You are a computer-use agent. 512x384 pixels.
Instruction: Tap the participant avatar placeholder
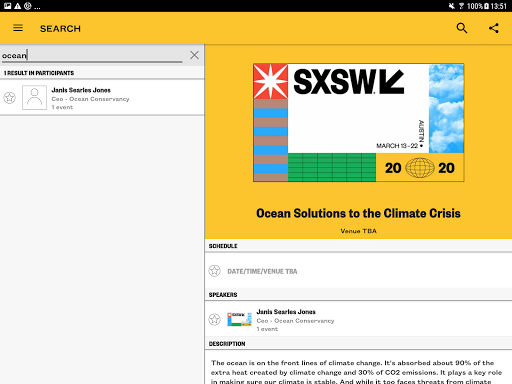(34, 98)
